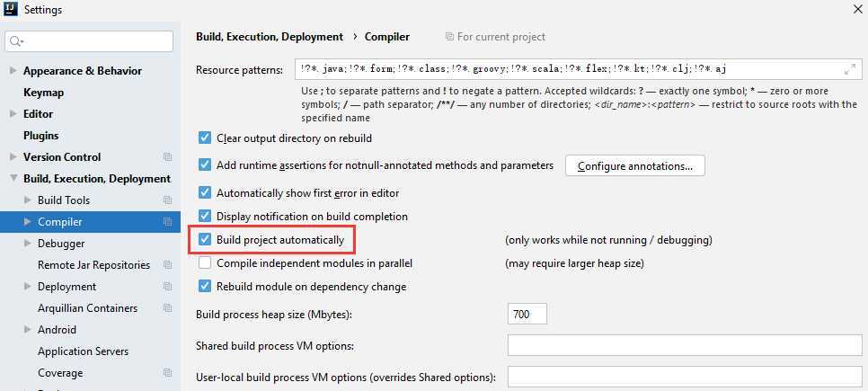Click the project-scope icon beside Deployment

click(x=167, y=287)
